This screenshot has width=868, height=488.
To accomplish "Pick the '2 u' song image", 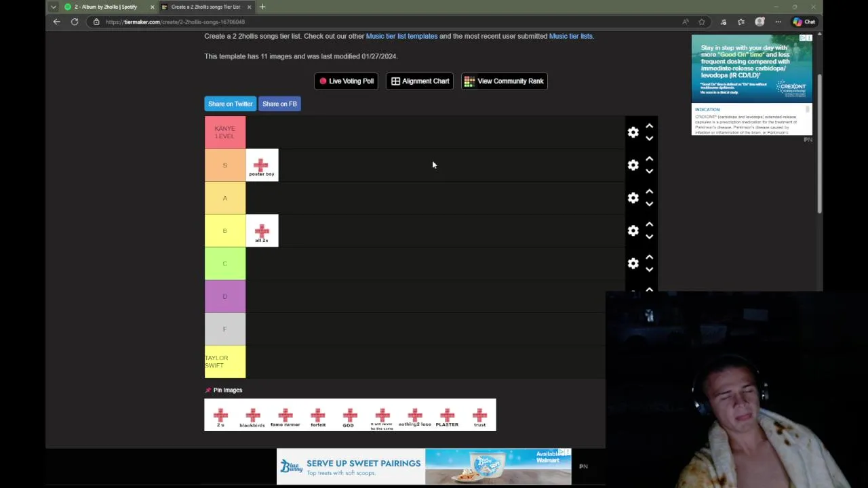I will point(220,415).
